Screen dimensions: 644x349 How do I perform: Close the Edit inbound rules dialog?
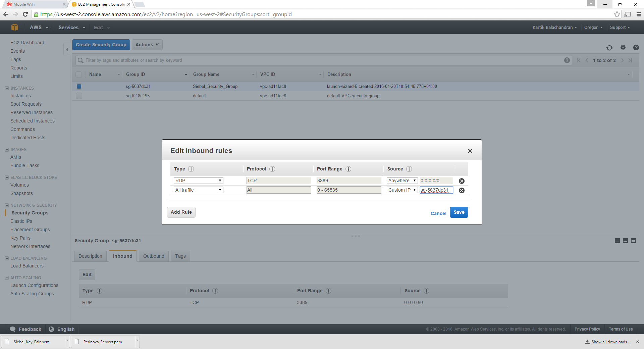point(470,151)
